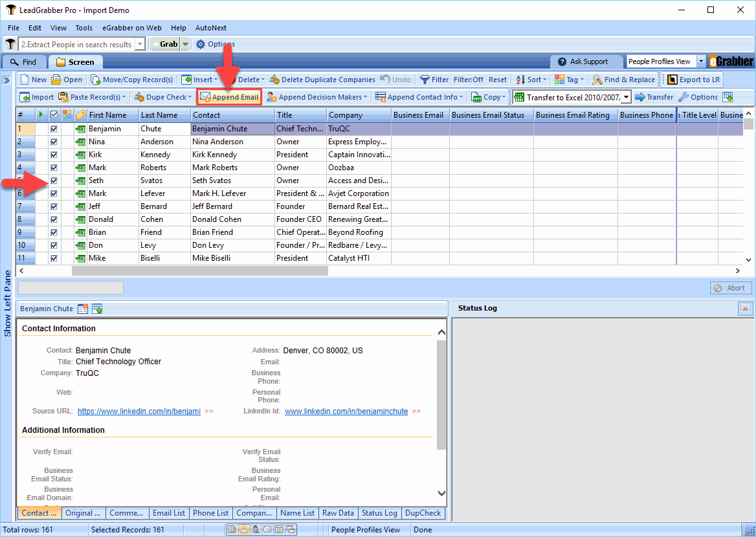Uncheck the checkbox for Nina Anderson
Screen dimensions: 756x537
(54, 142)
